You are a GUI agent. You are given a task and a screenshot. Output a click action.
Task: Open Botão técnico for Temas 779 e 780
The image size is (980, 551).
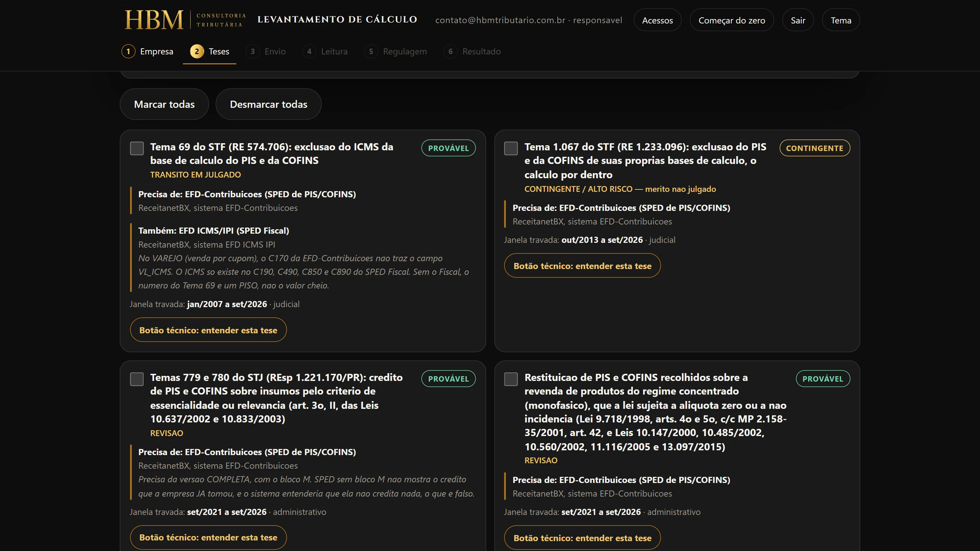(208, 537)
